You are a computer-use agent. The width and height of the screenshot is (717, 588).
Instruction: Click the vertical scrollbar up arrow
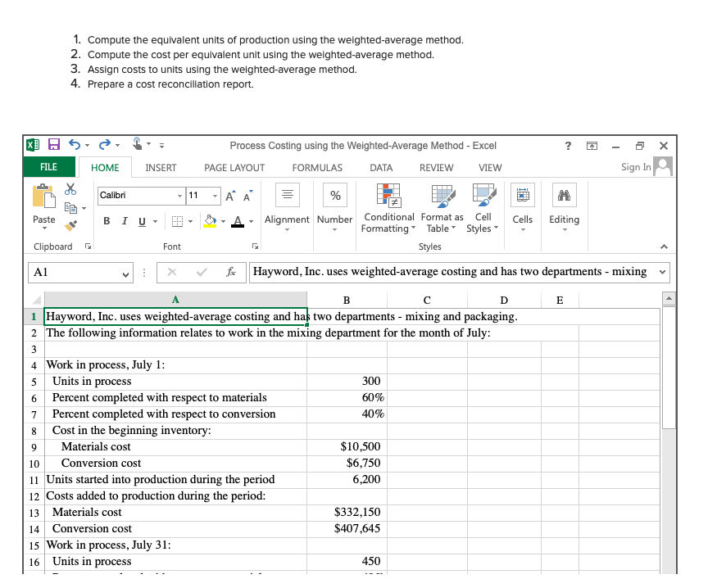click(669, 299)
